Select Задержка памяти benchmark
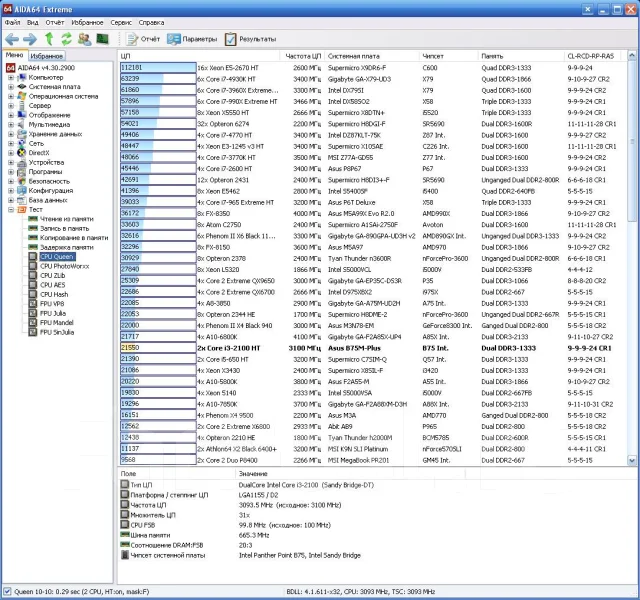Screen dimensions: 640x600 (x=67, y=247)
